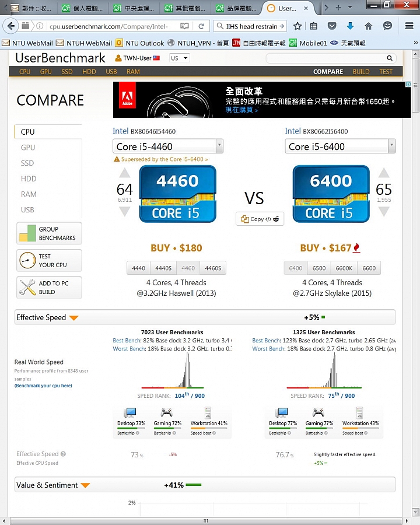The width and height of the screenshot is (420, 525).
Task: Downvote the Core i5-6400 arrow
Action: pyautogui.click(x=384, y=212)
